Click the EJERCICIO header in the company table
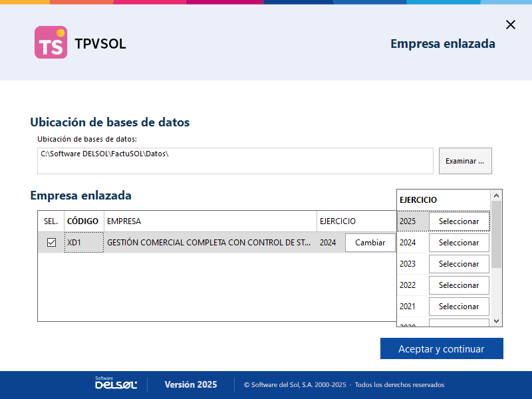The image size is (532, 399). pos(356,221)
